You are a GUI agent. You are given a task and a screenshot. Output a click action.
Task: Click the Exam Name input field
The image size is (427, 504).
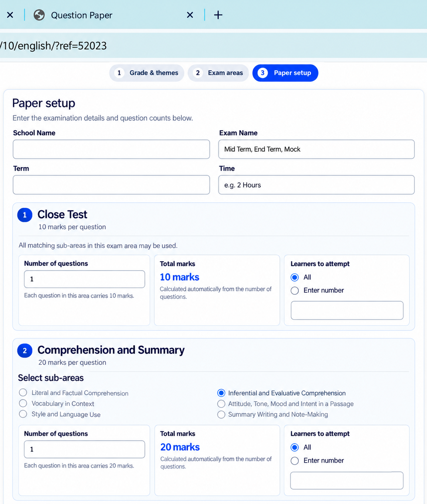pos(316,149)
